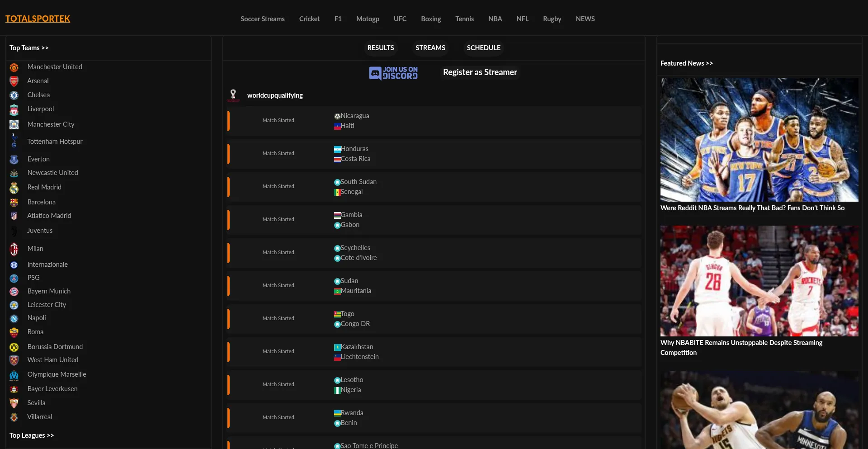
Task: Expand the Top Teams section
Action: 29,48
